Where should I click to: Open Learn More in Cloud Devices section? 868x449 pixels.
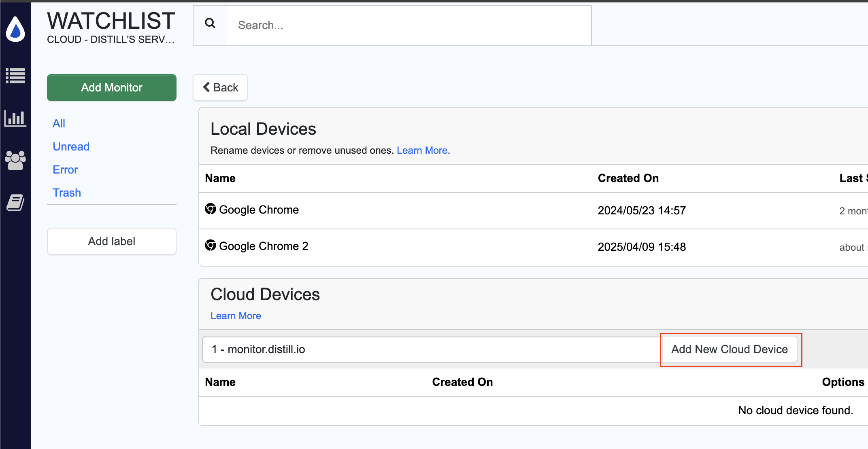pos(235,316)
